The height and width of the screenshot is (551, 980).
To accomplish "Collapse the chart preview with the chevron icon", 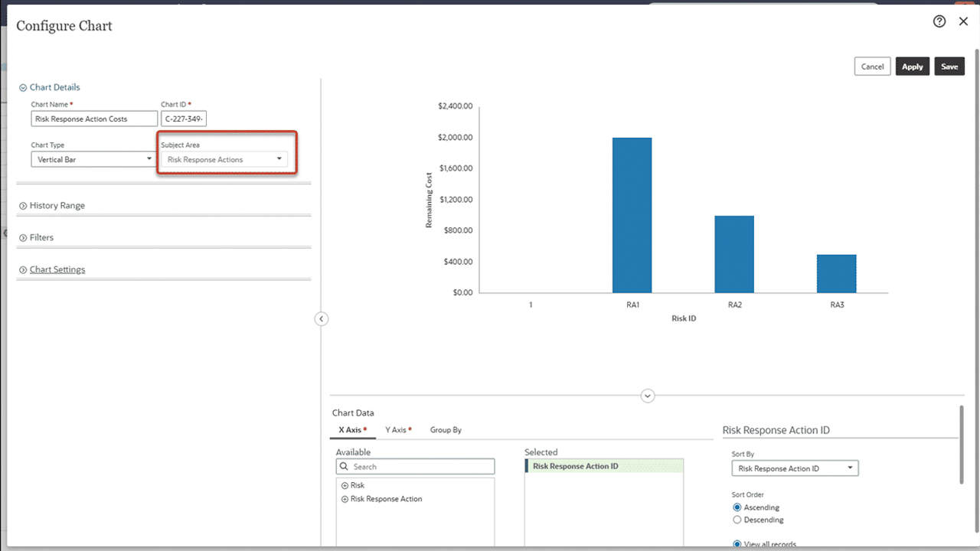I will 647,396.
